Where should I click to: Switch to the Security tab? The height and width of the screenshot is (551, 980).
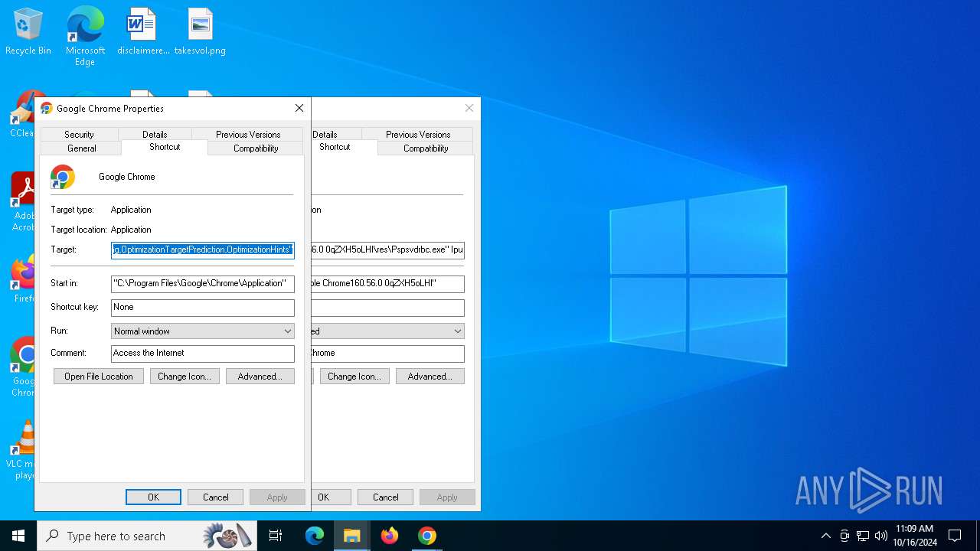point(79,134)
